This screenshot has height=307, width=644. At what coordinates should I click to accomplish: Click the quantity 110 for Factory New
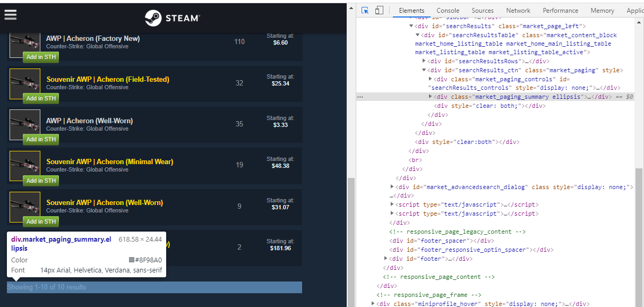coord(239,41)
